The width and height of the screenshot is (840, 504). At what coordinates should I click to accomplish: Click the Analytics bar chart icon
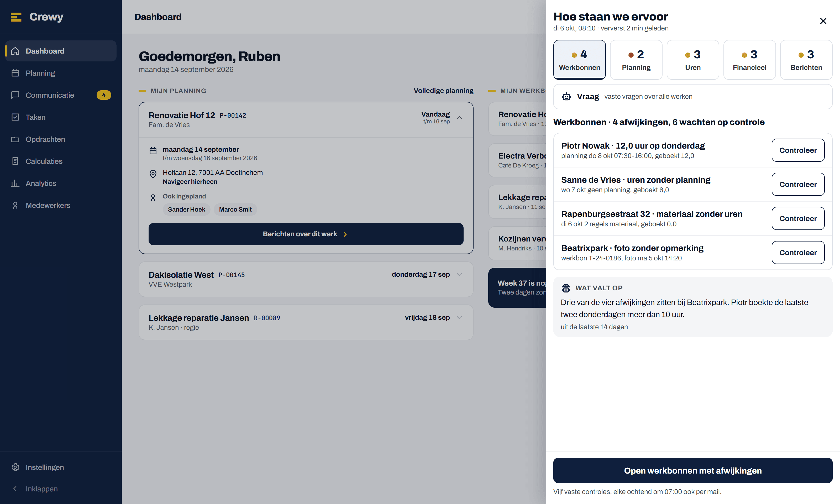pos(15,183)
